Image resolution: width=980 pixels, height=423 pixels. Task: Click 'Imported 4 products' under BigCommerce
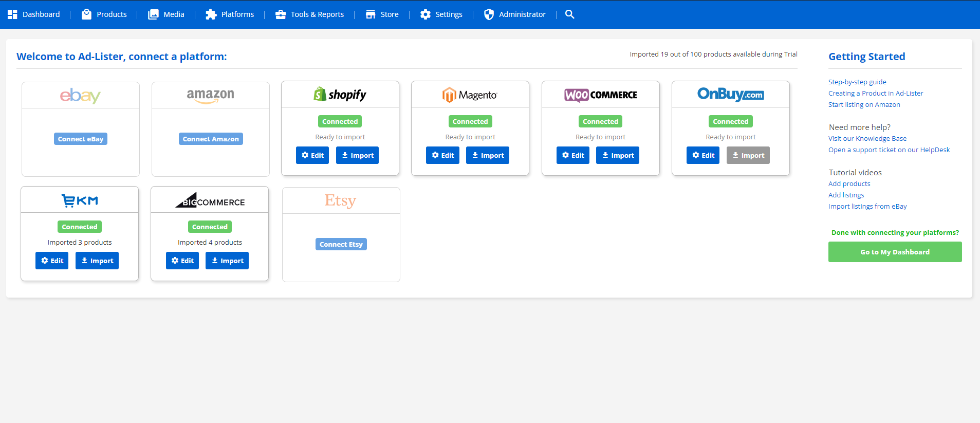(x=210, y=242)
